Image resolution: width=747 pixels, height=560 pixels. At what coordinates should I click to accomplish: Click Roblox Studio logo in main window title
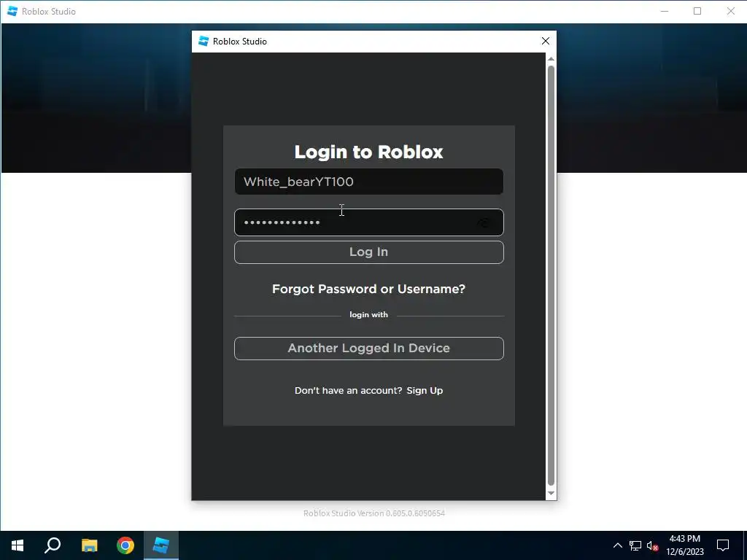click(x=12, y=12)
